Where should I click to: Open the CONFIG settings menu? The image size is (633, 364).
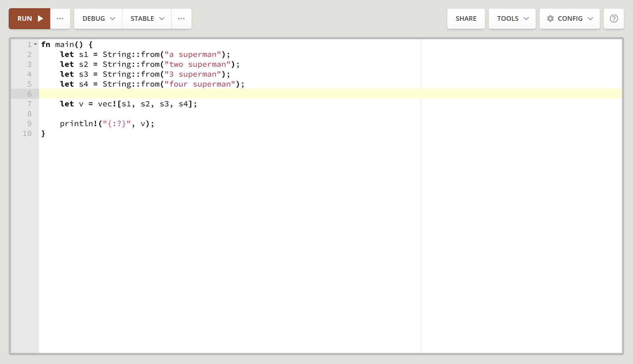point(569,19)
